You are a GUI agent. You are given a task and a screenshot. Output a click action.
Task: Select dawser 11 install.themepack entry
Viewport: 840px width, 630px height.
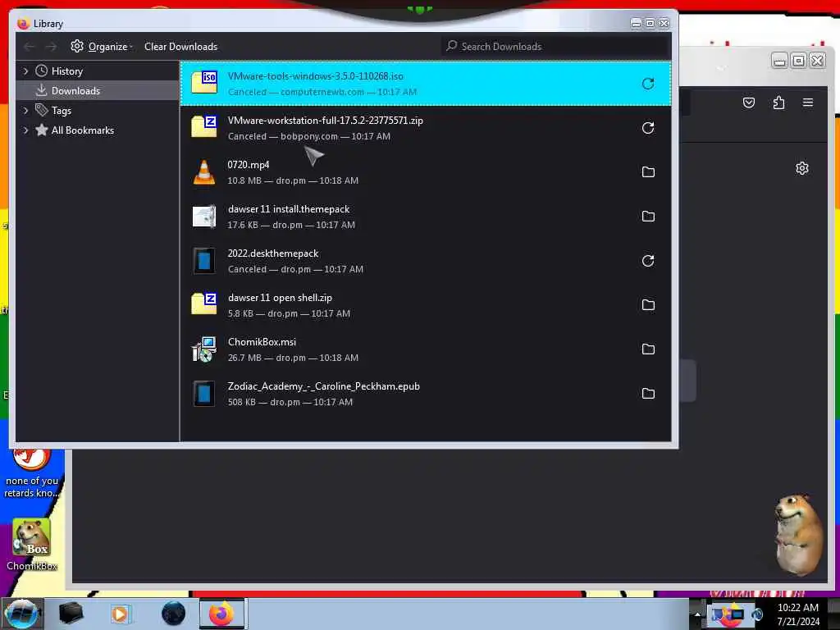(426, 217)
